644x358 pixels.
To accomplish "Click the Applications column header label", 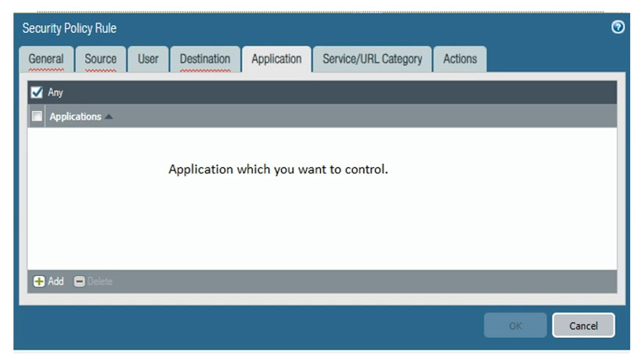I will 76,116.
